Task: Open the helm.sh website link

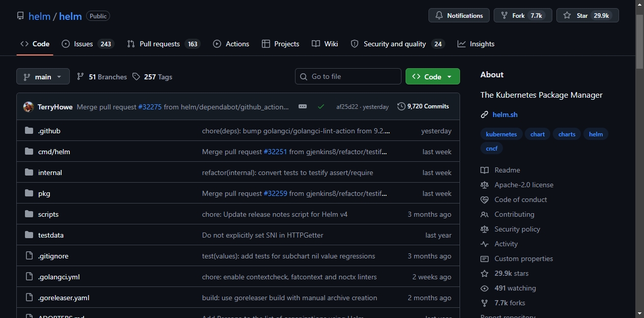Action: pyautogui.click(x=505, y=114)
